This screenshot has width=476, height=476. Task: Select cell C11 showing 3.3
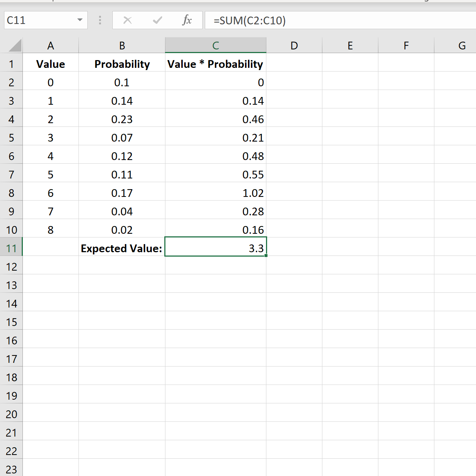[x=216, y=248]
